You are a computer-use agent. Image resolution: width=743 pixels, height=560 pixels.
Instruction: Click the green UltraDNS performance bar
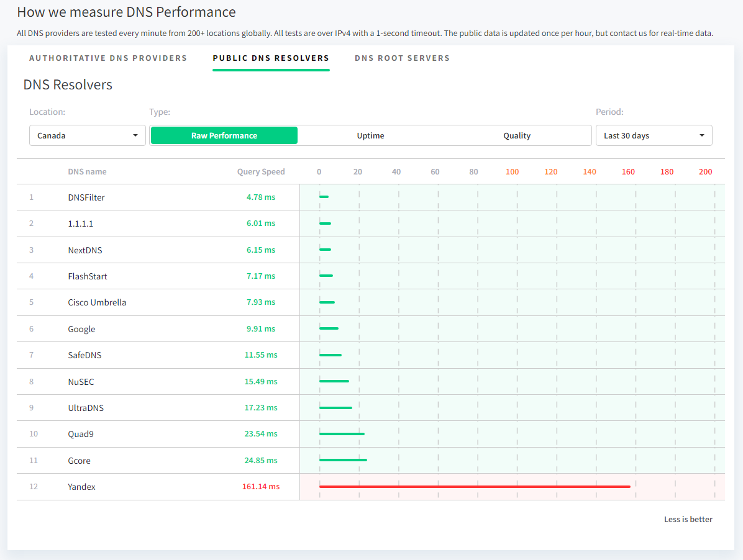(336, 407)
